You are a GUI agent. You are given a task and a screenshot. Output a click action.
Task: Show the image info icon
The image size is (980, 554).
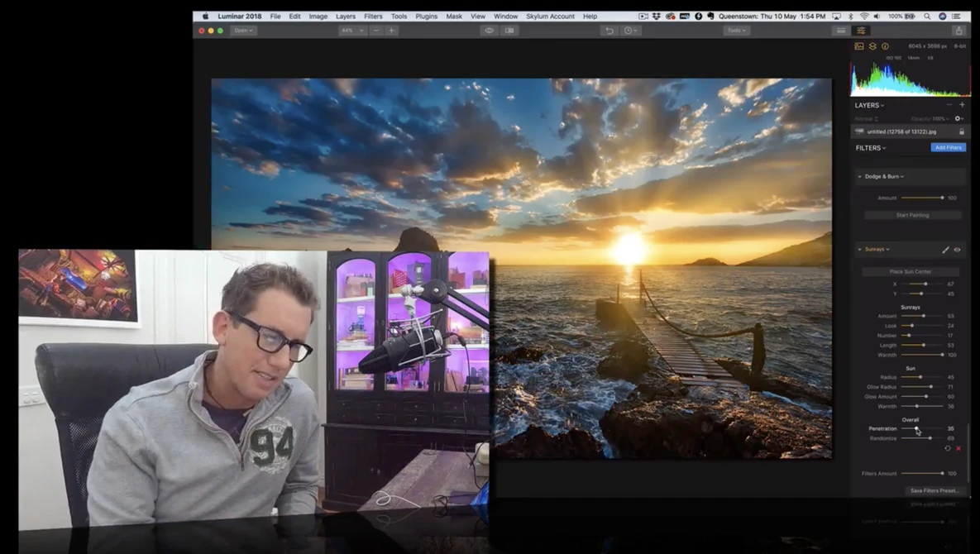(885, 46)
